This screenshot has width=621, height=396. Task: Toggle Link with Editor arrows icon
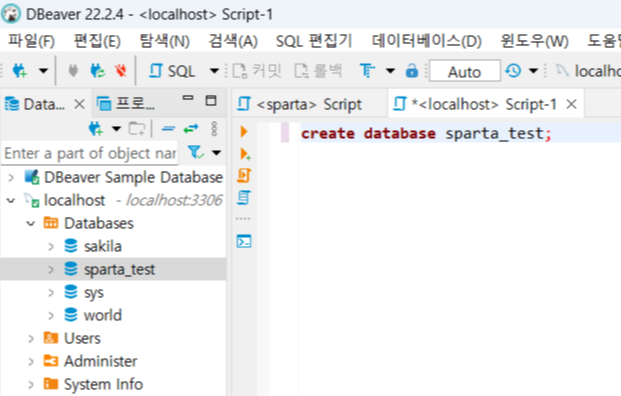coord(191,129)
